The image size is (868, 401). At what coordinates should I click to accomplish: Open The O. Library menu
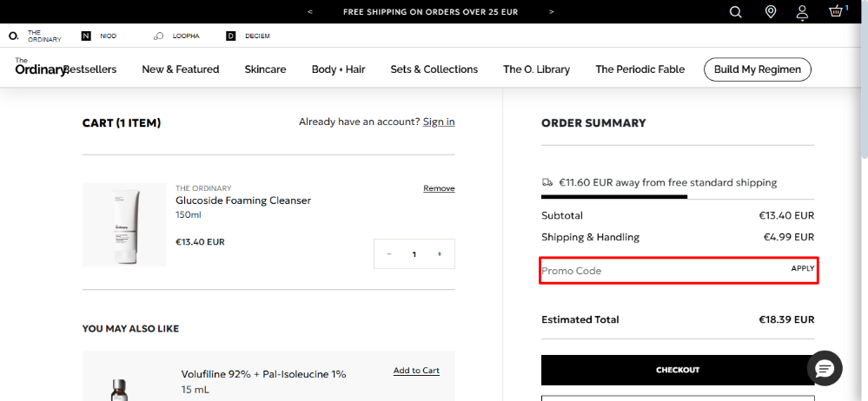click(x=536, y=69)
